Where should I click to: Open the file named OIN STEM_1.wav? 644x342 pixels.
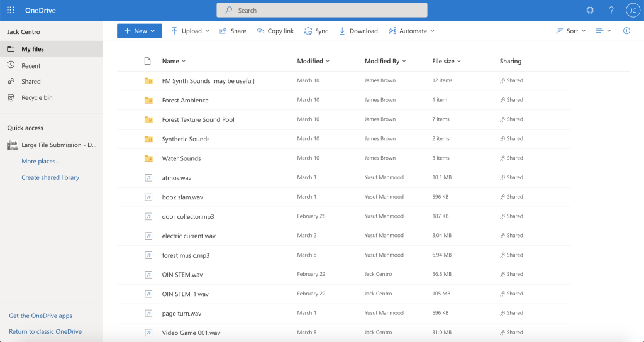186,294
